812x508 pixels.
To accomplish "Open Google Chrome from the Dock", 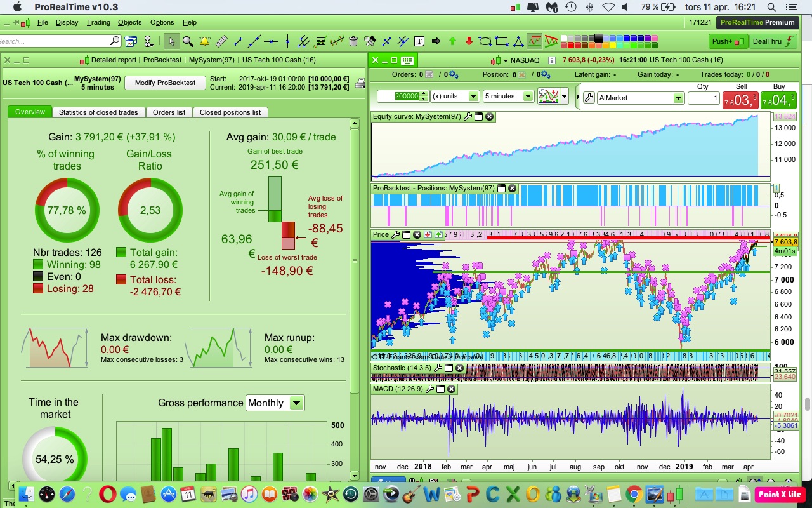I will (634, 494).
